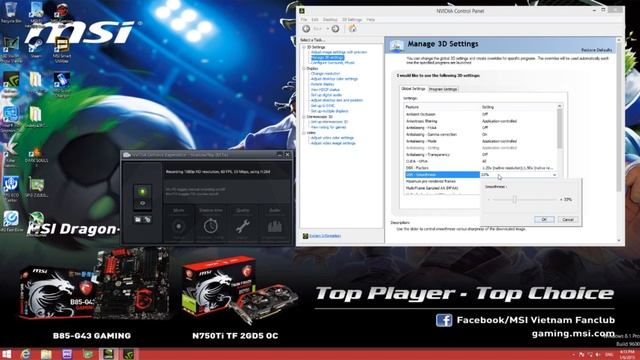Click the Restore Defaults link

point(596,50)
